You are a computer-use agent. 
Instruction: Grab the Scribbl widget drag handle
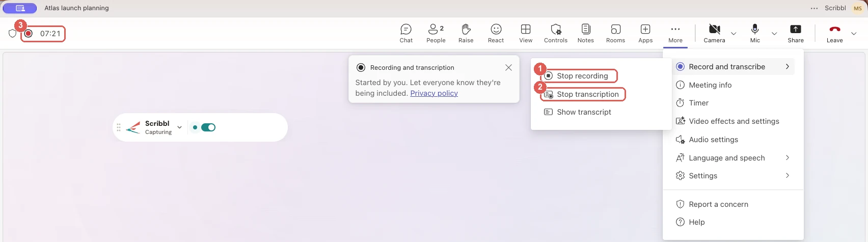coord(119,127)
